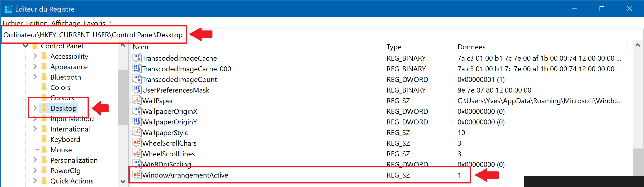Click the International folder icon
Image resolution: width=644 pixels, height=187 pixels.
coord(44,129)
